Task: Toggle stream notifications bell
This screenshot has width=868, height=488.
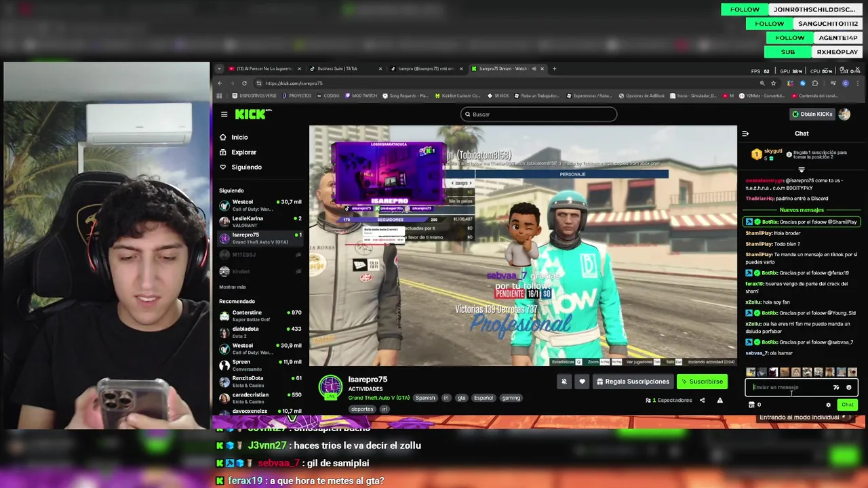Action: (x=564, y=382)
